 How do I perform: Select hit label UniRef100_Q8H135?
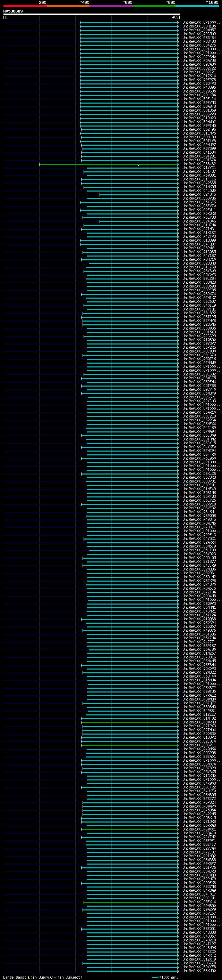199,26
